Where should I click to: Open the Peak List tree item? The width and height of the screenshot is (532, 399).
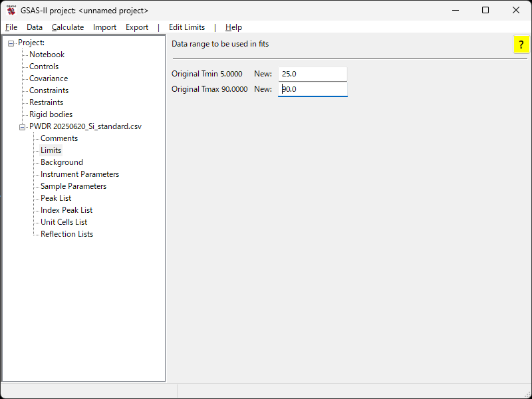point(56,198)
